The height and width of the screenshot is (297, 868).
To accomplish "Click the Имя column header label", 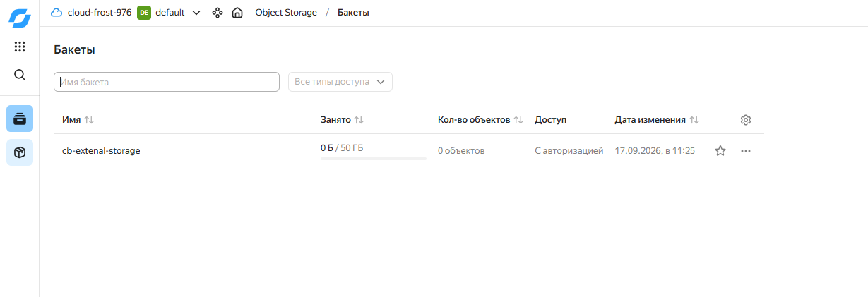I will (x=71, y=120).
